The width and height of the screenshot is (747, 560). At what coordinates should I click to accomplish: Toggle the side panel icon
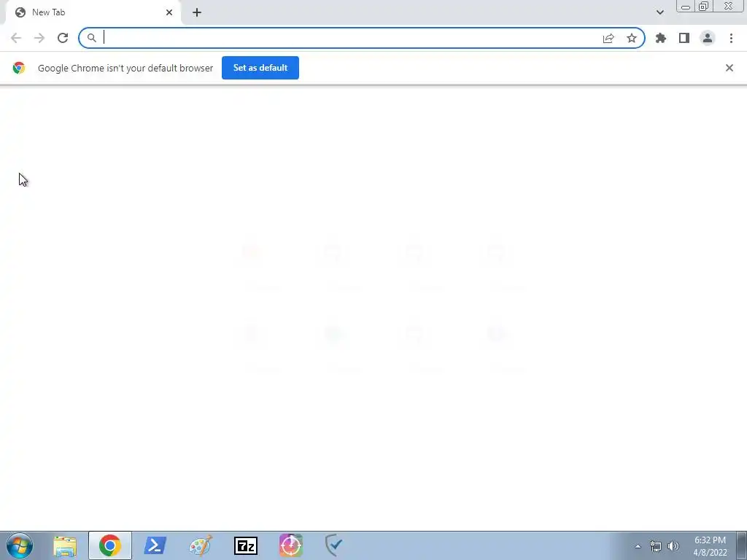[684, 38]
